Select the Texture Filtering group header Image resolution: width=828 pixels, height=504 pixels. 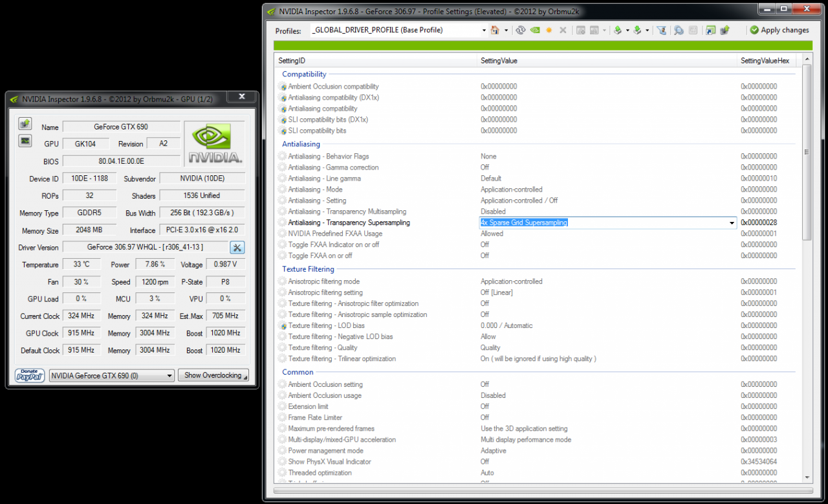point(308,269)
